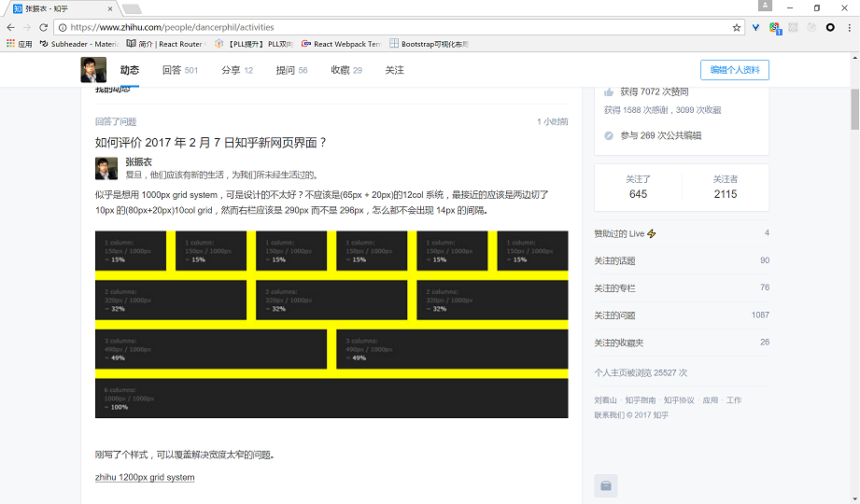This screenshot has width=860, height=504.
Task: Click the 关注了 645 count
Action: pos(638,187)
